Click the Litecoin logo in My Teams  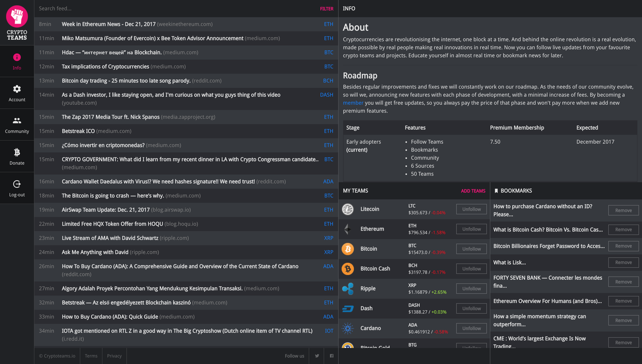coord(348,209)
